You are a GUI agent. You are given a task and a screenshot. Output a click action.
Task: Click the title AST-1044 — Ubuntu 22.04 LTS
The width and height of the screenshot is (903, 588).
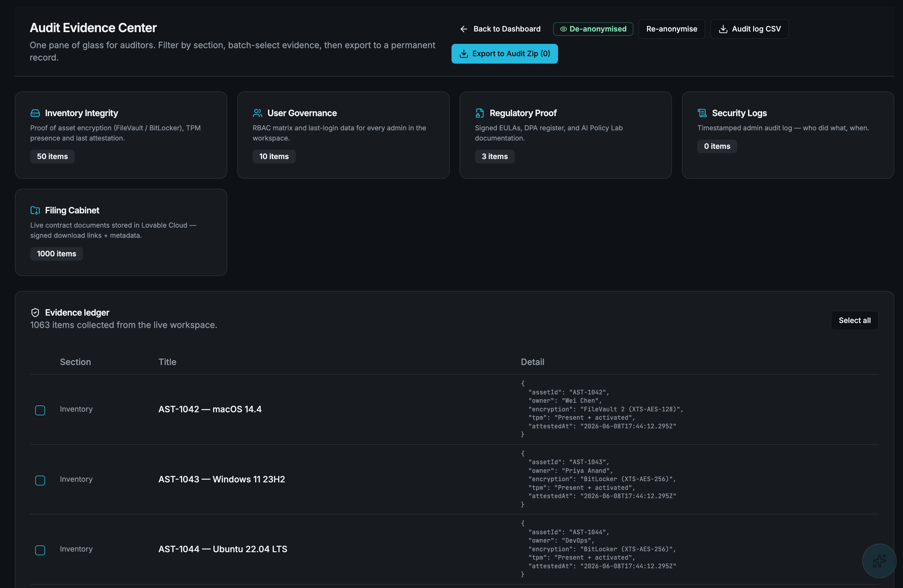coord(223,549)
